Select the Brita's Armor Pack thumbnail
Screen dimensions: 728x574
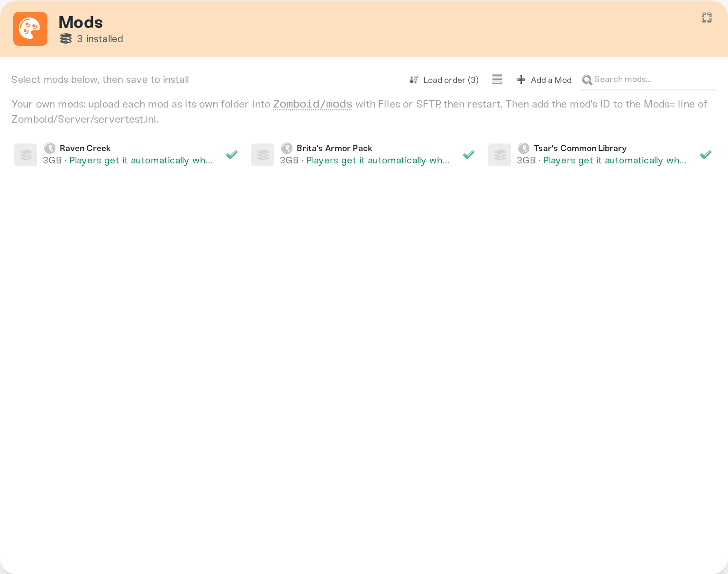click(x=263, y=155)
